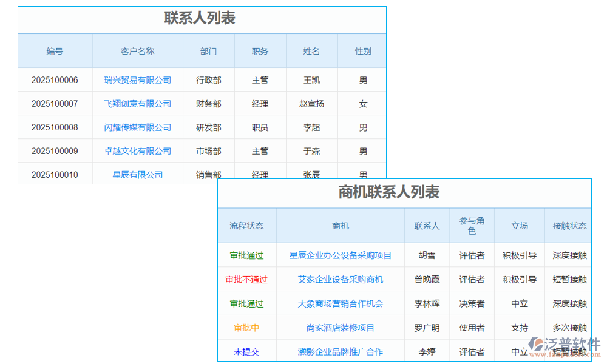Open 艾家企业设备采购商机 opportunity

(x=341, y=279)
